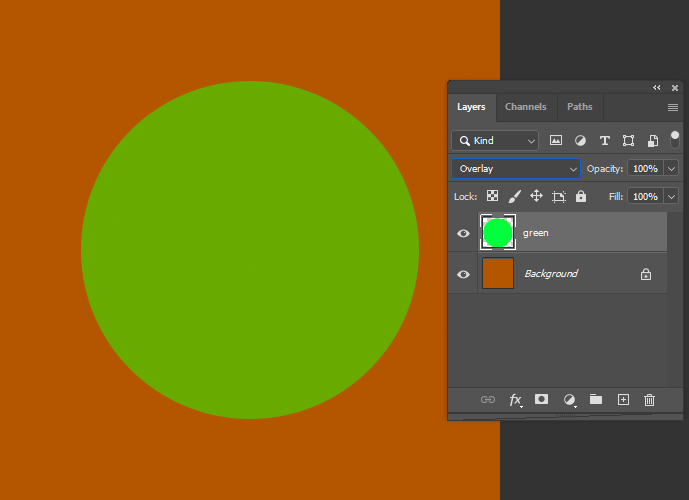Create new fill or adjustment layer
This screenshot has width=689, height=500.
(x=569, y=400)
